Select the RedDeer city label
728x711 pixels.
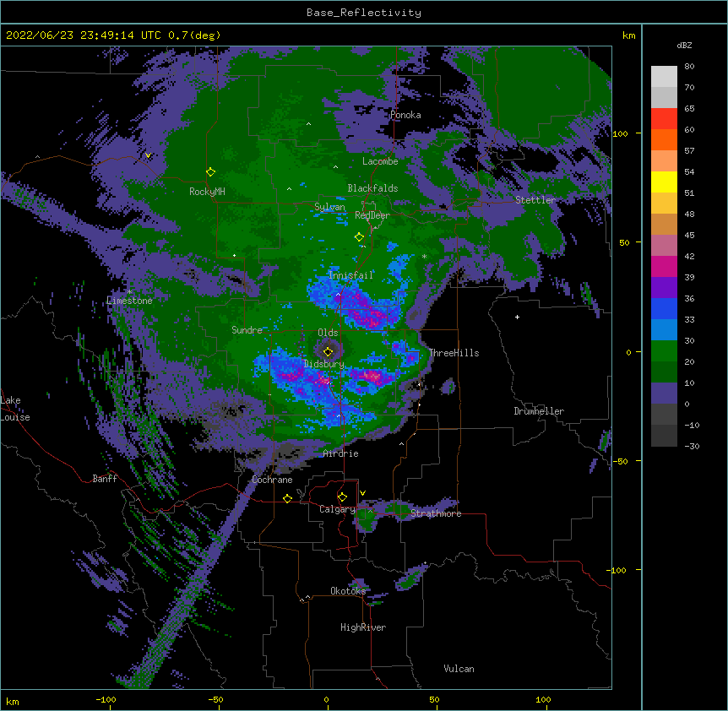(372, 214)
